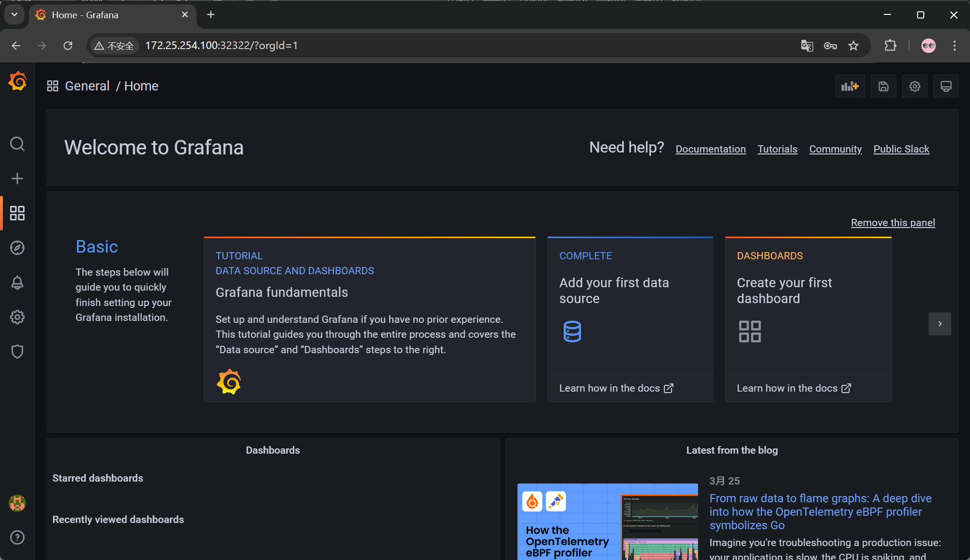
Task: Open the Dashboards sidebar menu item
Action: [17, 213]
